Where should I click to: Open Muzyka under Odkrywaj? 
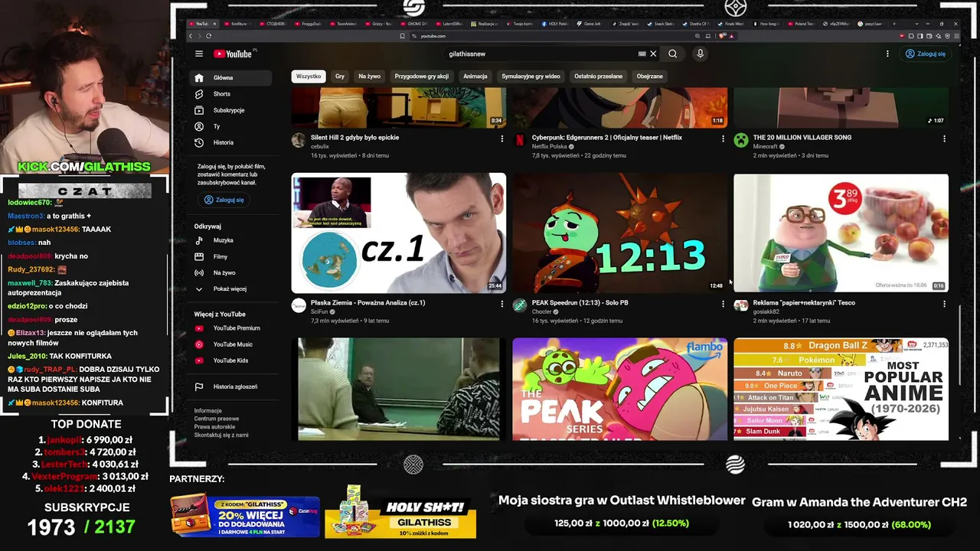coord(230,240)
